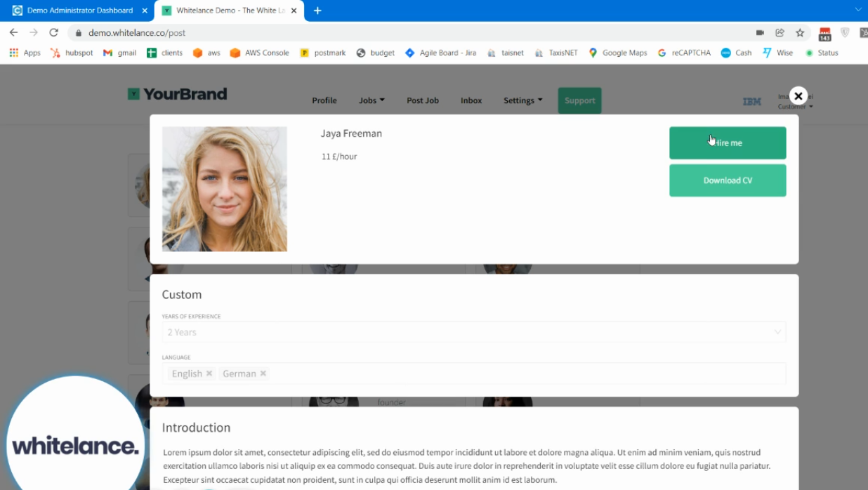Bookmark this page with star icon

tap(800, 33)
